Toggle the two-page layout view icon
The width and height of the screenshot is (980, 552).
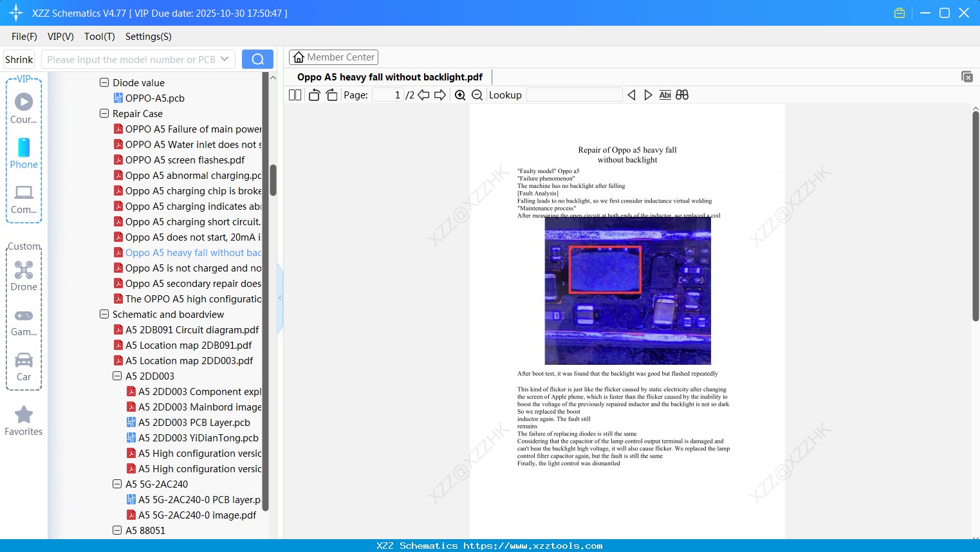295,95
